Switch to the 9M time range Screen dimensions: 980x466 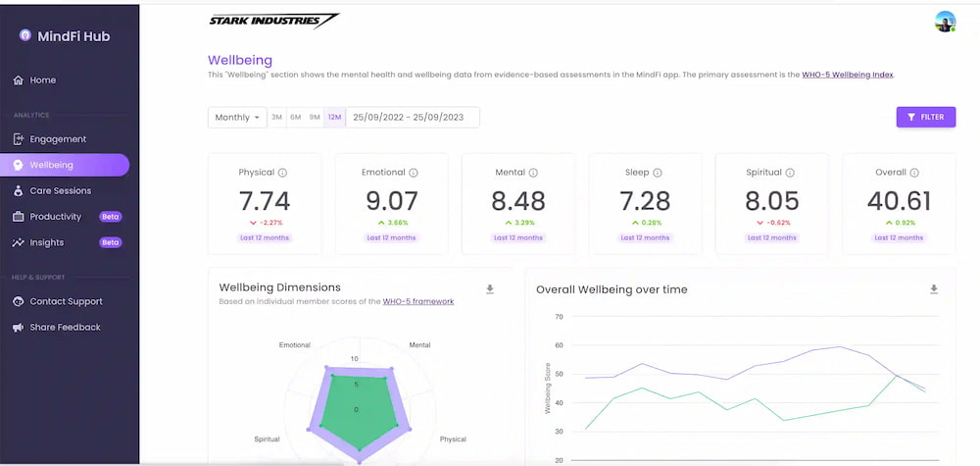[315, 118]
